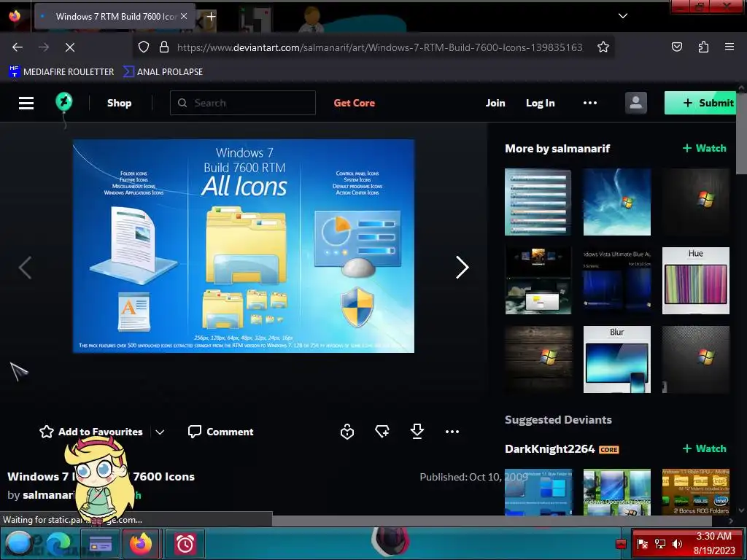Focus the DeviantArt search field
This screenshot has height=560, width=747.
click(243, 103)
